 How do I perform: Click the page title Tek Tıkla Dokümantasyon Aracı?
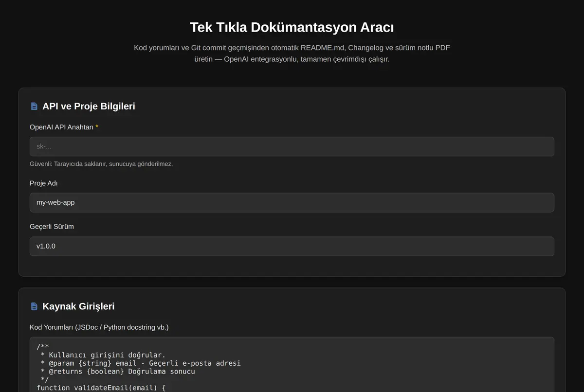click(x=292, y=27)
